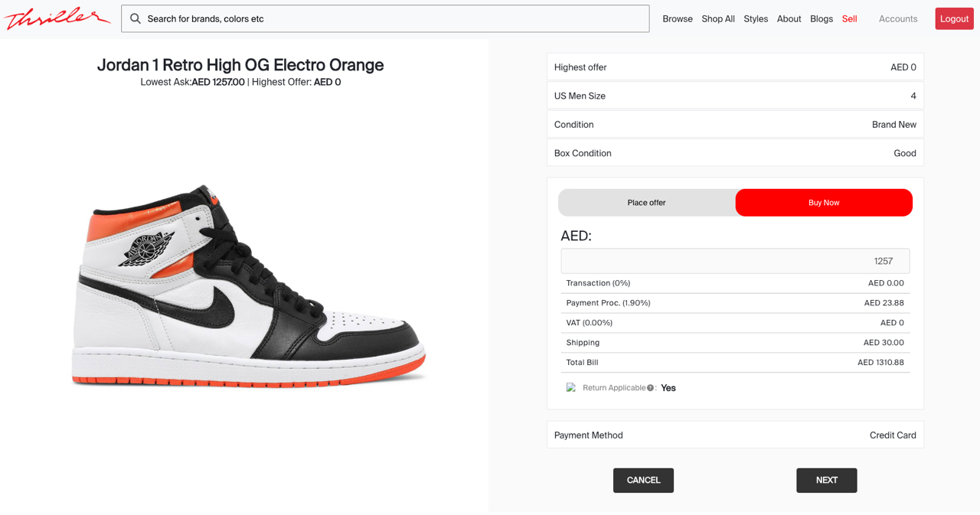Click the search magnifier icon

pyautogui.click(x=136, y=18)
